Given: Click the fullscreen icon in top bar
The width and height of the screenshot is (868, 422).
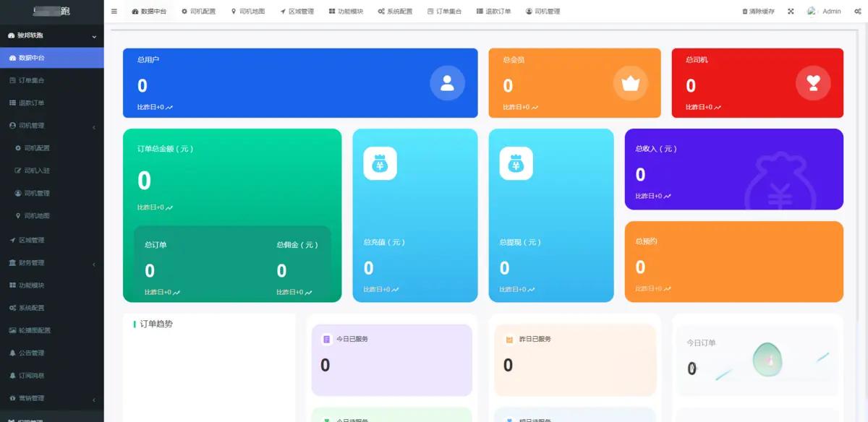Looking at the screenshot, I should pyautogui.click(x=791, y=12).
